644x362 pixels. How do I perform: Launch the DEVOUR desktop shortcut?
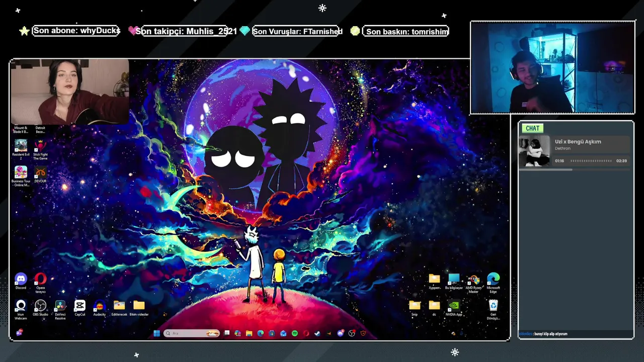(40, 174)
